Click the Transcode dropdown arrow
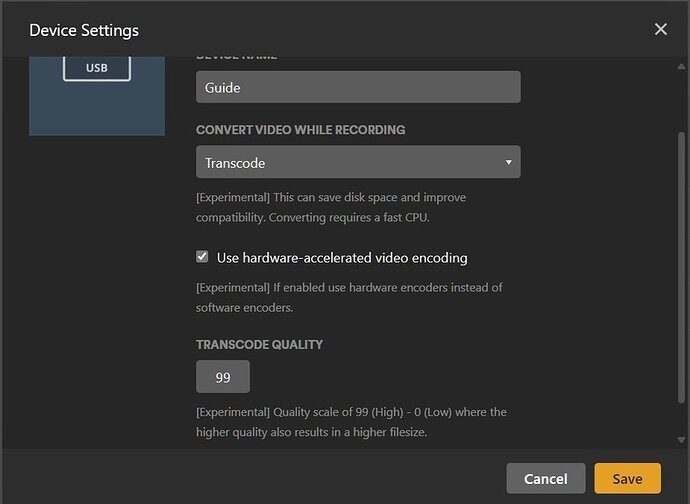The image size is (690, 504). (508, 162)
